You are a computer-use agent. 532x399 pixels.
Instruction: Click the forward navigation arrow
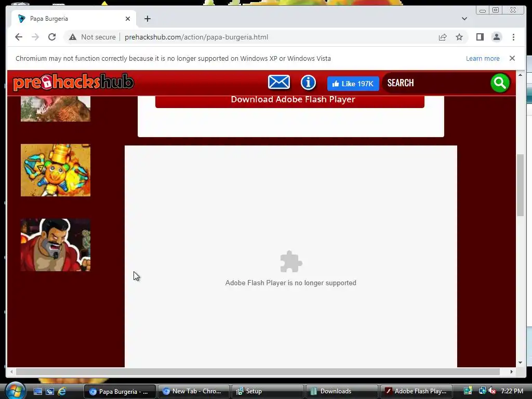point(35,37)
